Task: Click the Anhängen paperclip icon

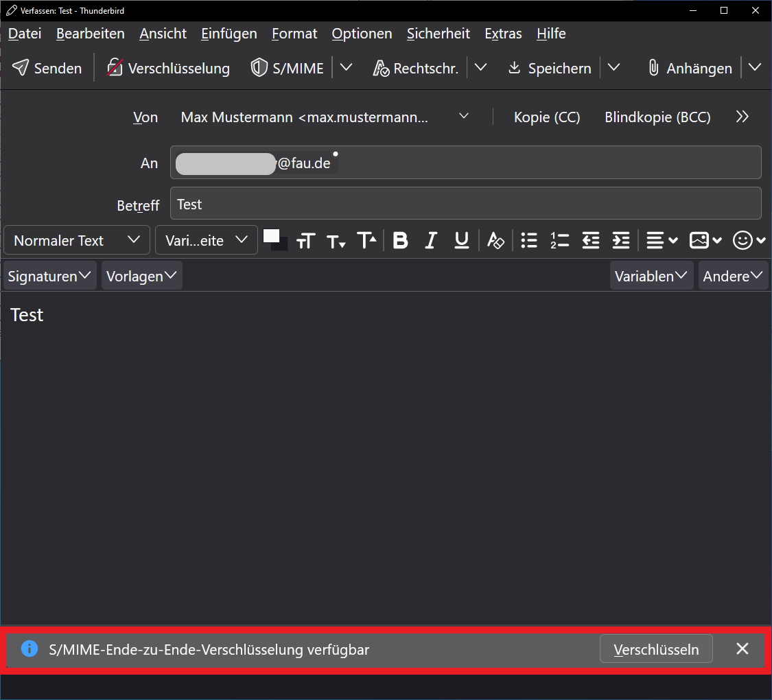Action: pyautogui.click(x=653, y=68)
